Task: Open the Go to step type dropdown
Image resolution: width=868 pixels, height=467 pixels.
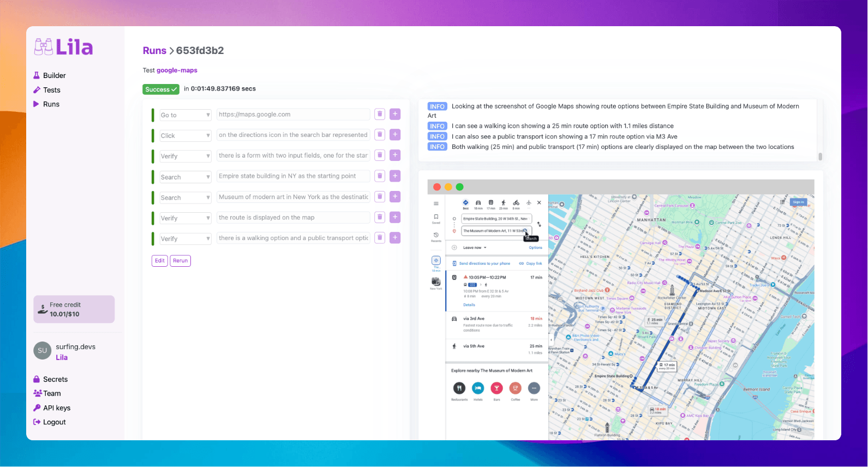Action: tap(185, 115)
